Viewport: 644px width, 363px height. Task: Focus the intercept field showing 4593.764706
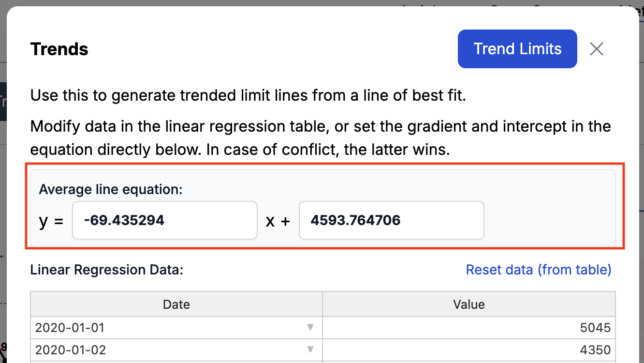tap(392, 220)
